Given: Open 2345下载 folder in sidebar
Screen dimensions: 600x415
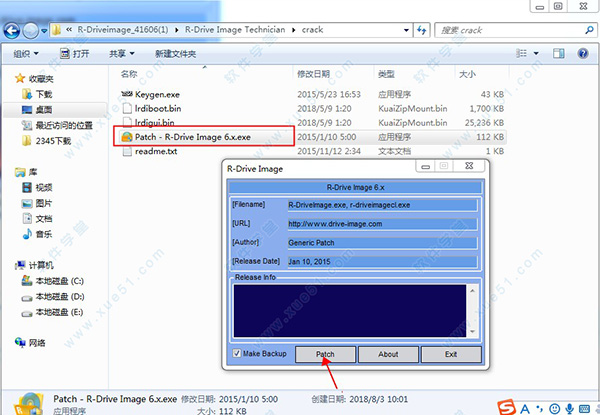Looking at the screenshot, I should tap(53, 141).
